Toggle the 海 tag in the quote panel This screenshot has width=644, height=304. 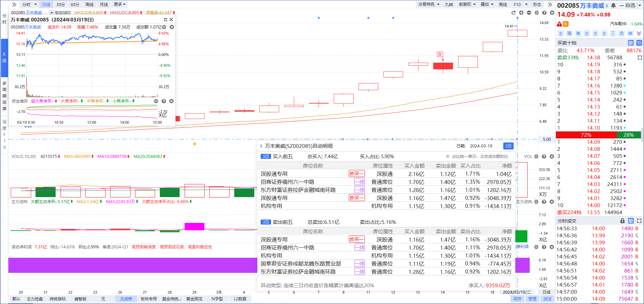click(x=578, y=34)
